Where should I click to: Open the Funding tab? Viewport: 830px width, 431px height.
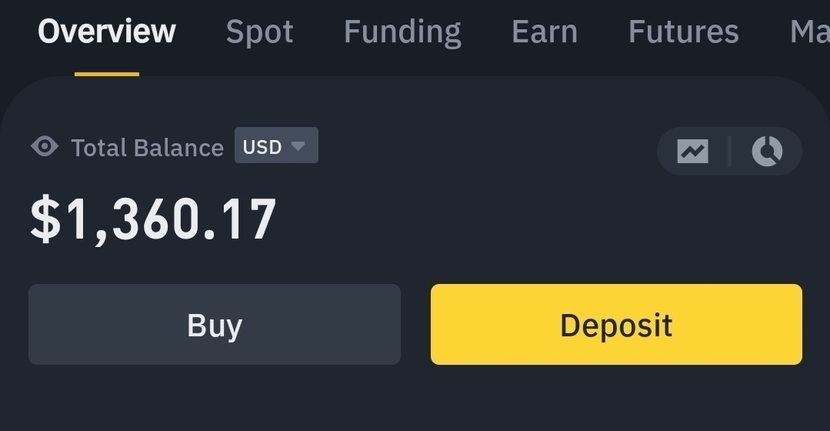(x=402, y=31)
